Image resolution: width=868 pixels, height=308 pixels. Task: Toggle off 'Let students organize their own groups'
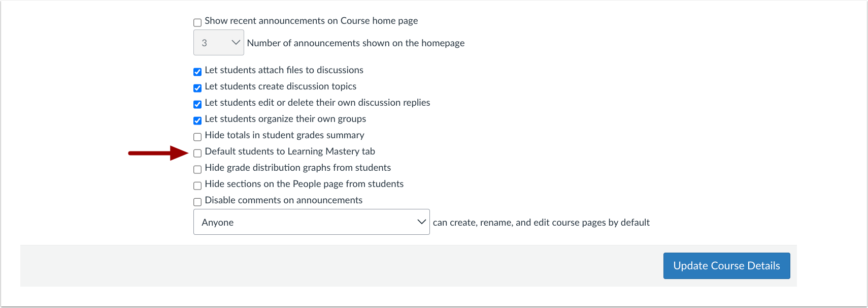coord(197,120)
